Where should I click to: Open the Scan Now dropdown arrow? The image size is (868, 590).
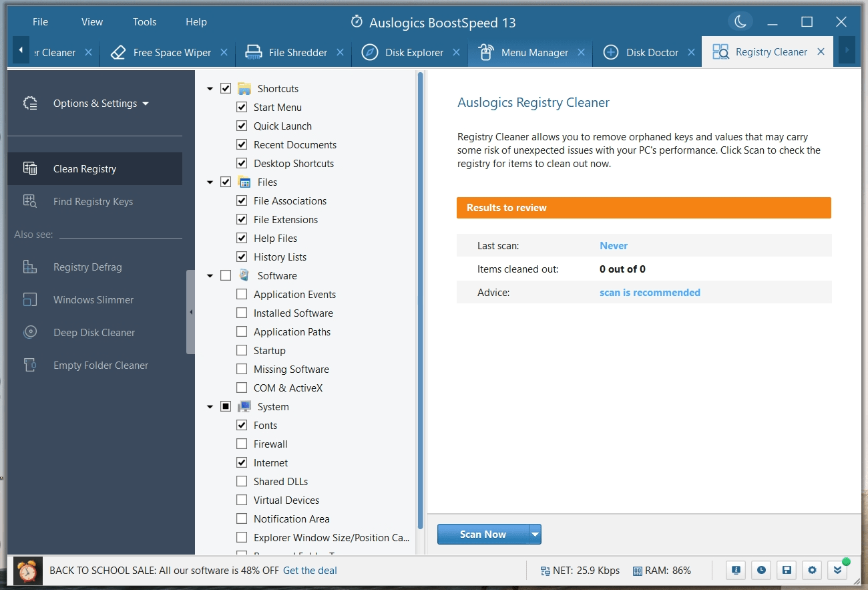click(535, 535)
